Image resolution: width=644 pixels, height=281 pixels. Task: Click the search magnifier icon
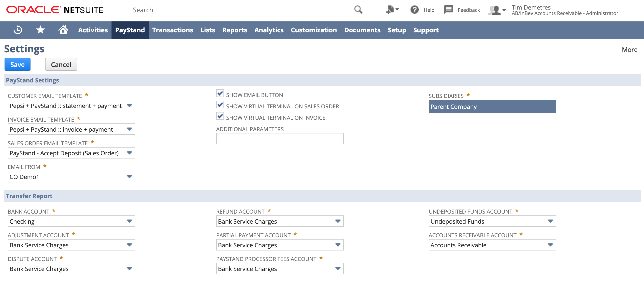tap(358, 10)
